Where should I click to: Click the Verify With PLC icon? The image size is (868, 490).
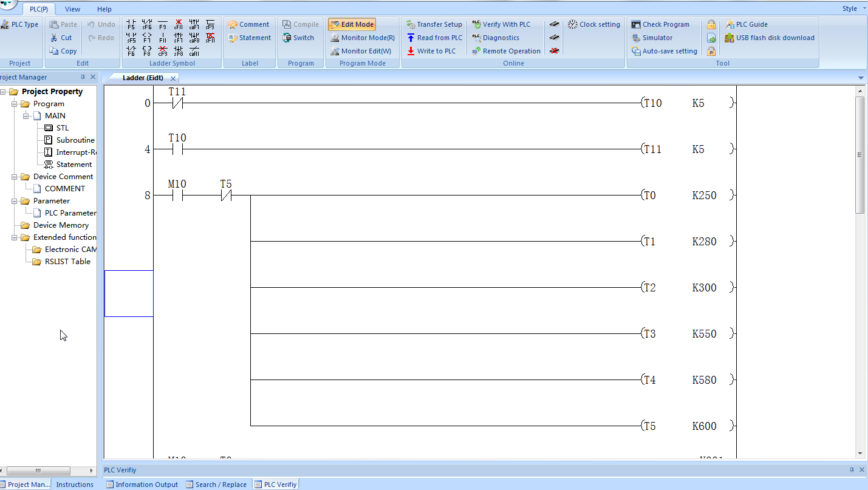(x=476, y=24)
